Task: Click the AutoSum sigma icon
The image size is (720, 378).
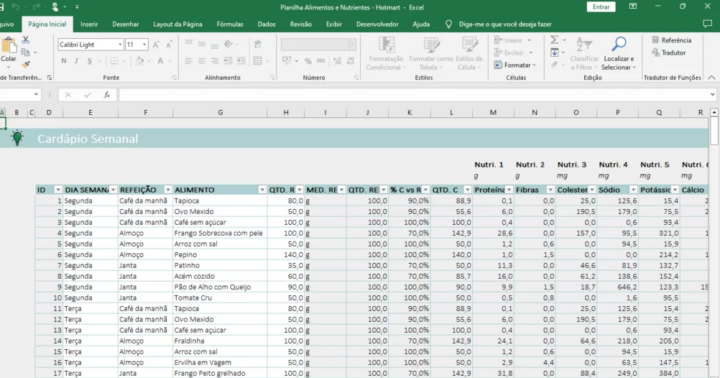Action: click(555, 40)
